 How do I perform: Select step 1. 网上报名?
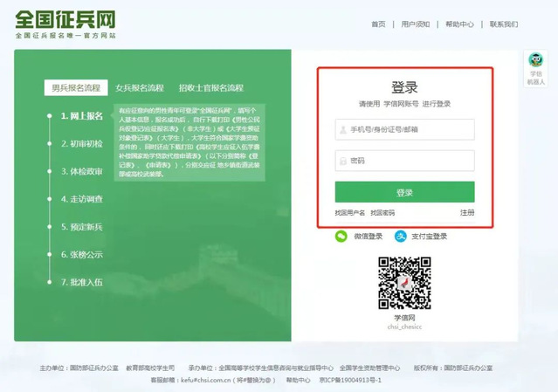tap(82, 116)
